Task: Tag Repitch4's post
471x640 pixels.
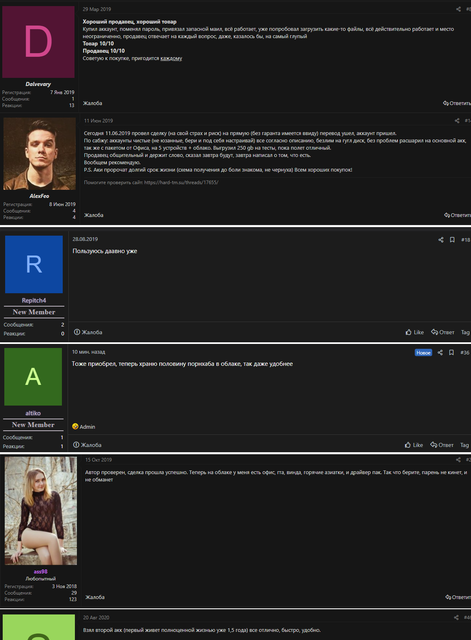Action: coord(465,332)
